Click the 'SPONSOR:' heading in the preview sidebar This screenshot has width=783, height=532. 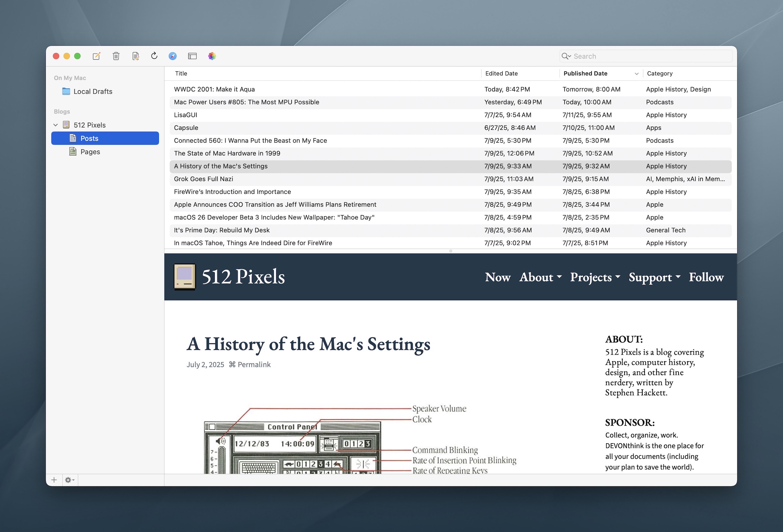630,422
